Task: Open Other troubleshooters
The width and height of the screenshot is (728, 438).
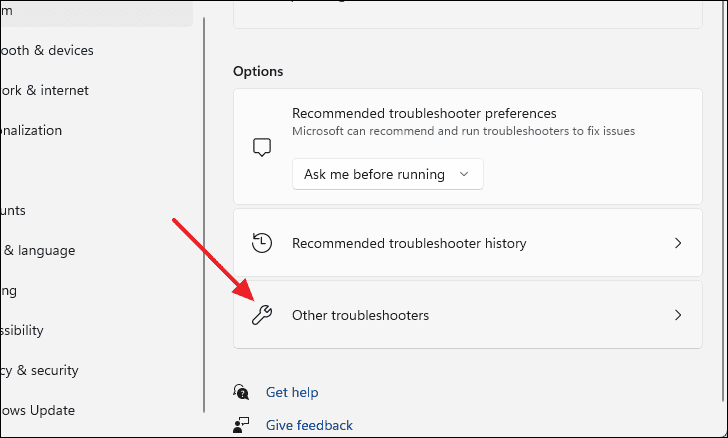Action: (468, 314)
